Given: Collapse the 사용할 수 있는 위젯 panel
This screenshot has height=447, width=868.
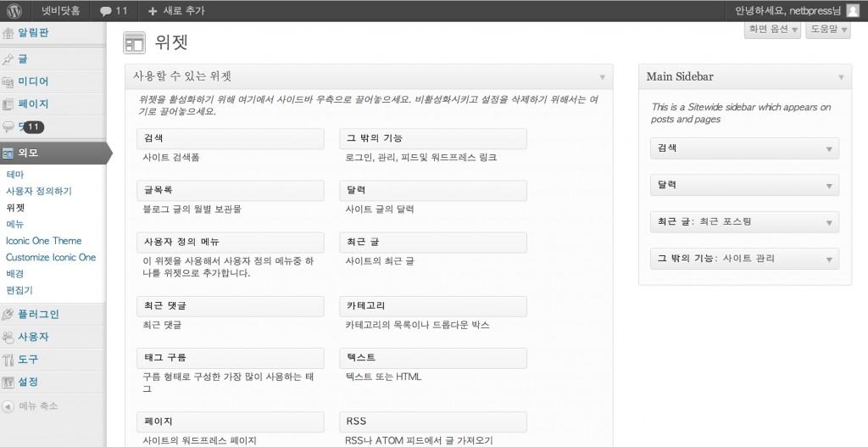Looking at the screenshot, I should tap(602, 77).
